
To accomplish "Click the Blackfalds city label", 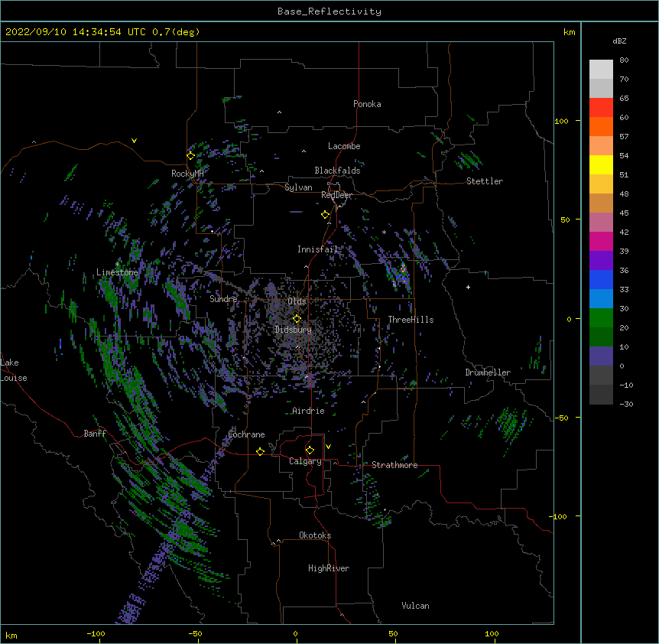I will point(337,171).
